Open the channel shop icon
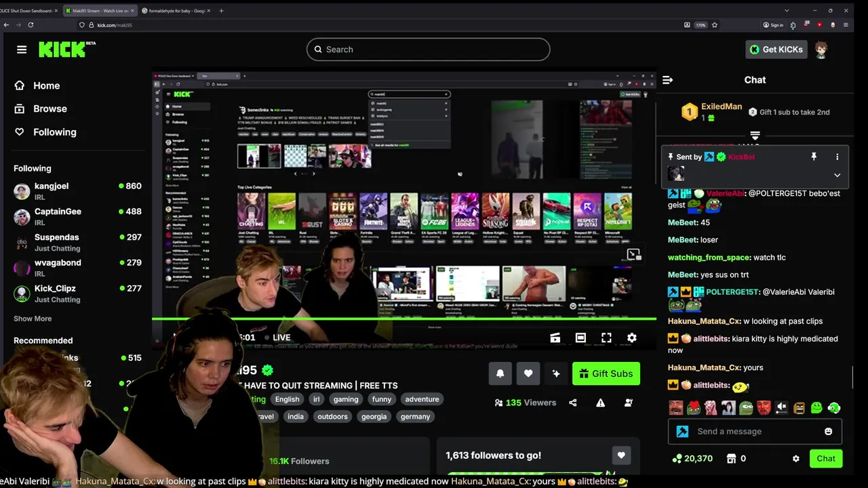The width and height of the screenshot is (868, 488). click(x=732, y=459)
